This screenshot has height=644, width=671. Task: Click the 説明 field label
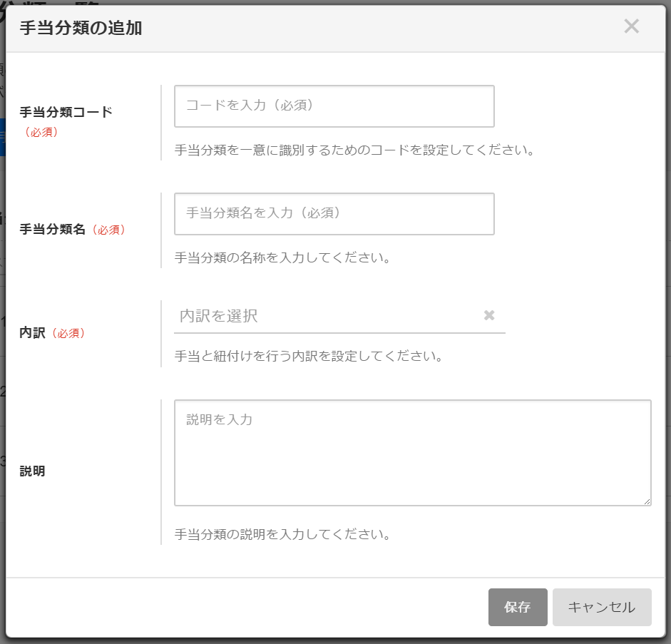[32, 471]
